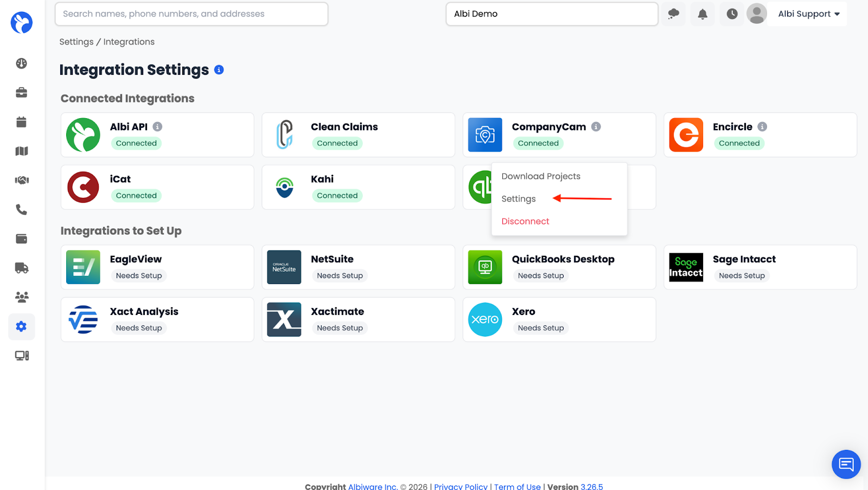Open the clock icon in header

pos(732,14)
